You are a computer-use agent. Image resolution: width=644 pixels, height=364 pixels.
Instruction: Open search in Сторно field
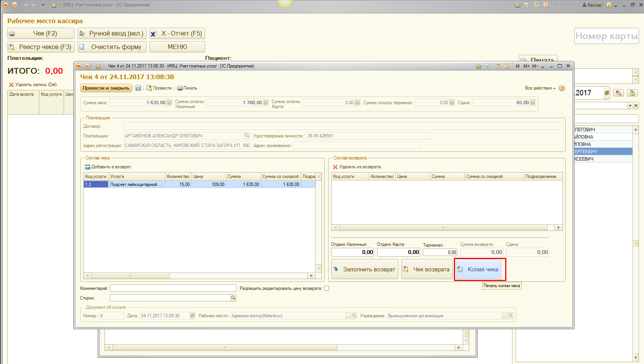coord(233,298)
